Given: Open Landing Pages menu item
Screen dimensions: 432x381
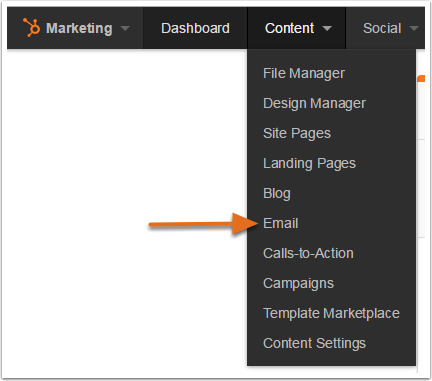Looking at the screenshot, I should coord(309,163).
